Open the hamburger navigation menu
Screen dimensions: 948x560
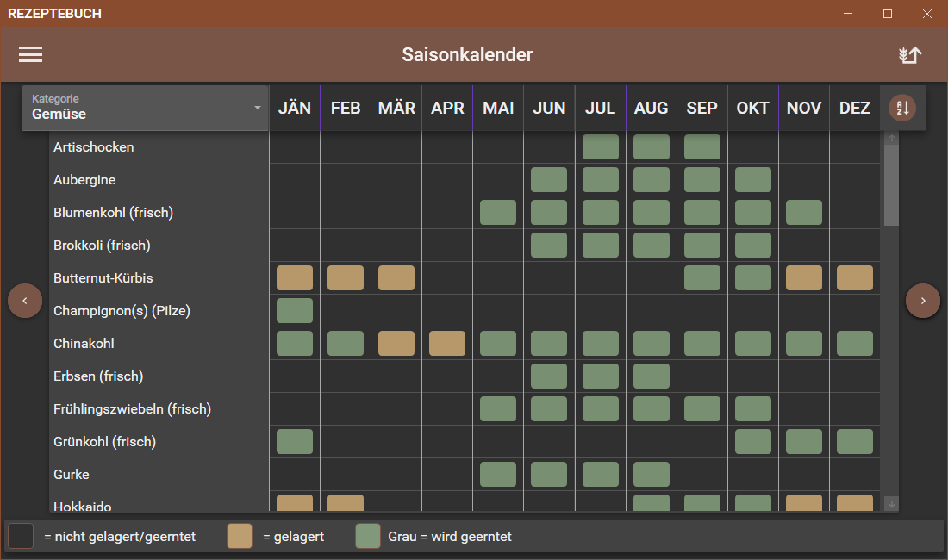click(30, 54)
